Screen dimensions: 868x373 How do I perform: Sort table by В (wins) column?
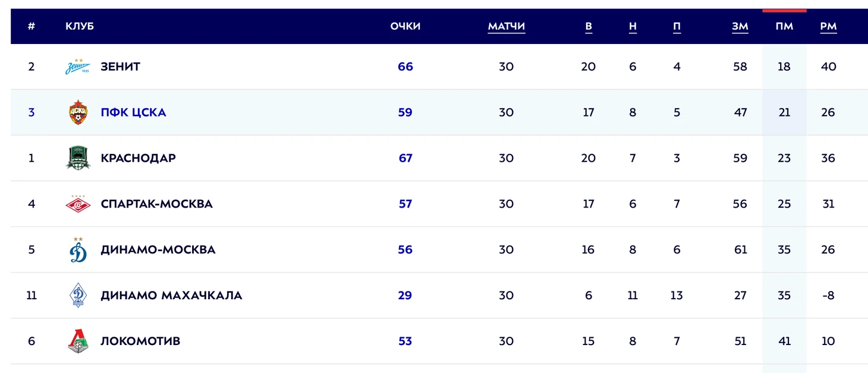pos(589,26)
